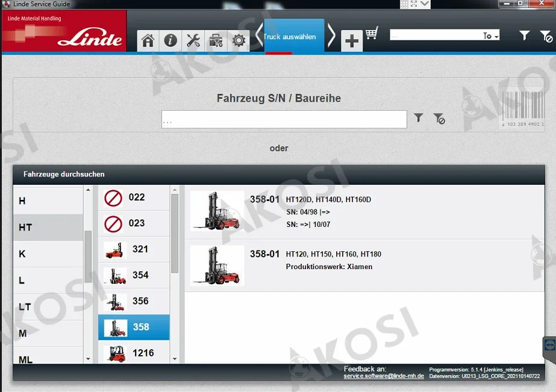Image resolution: width=556 pixels, height=392 pixels.
Task: Click the Linde logo
Action: tap(90, 38)
